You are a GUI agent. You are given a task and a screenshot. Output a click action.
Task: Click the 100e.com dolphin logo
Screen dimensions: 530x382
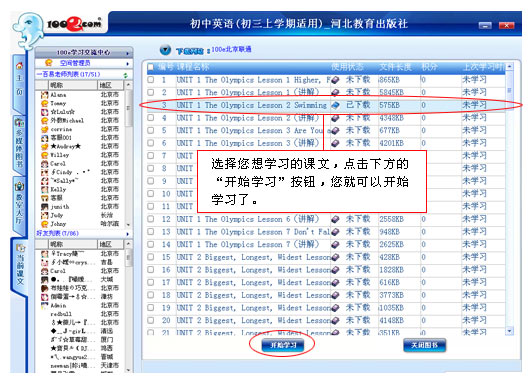(28, 30)
